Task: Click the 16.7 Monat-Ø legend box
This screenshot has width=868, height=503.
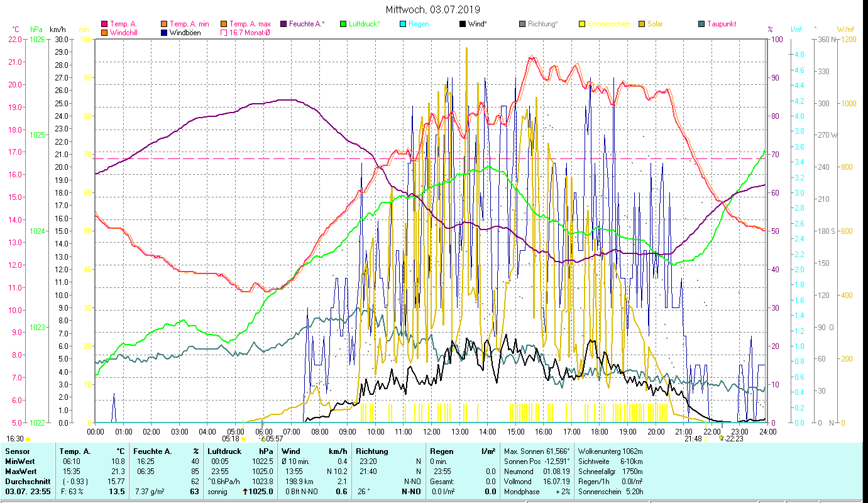Action: tap(224, 33)
